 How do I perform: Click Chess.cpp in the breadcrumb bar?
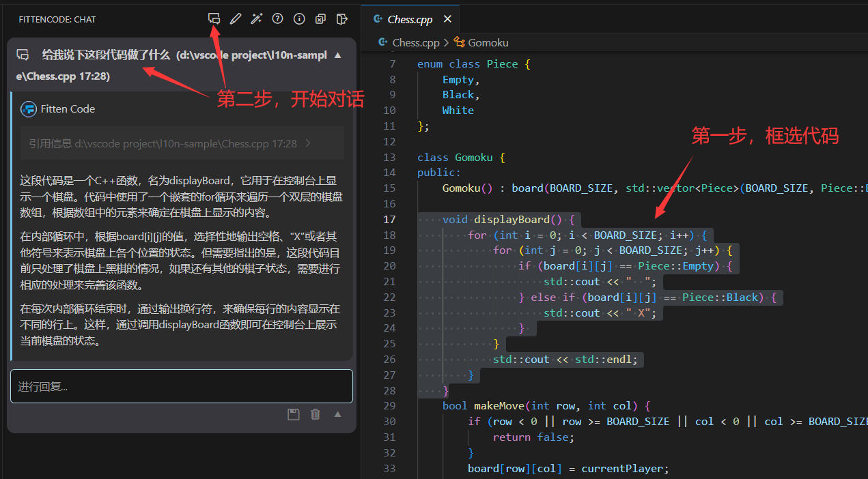[415, 42]
